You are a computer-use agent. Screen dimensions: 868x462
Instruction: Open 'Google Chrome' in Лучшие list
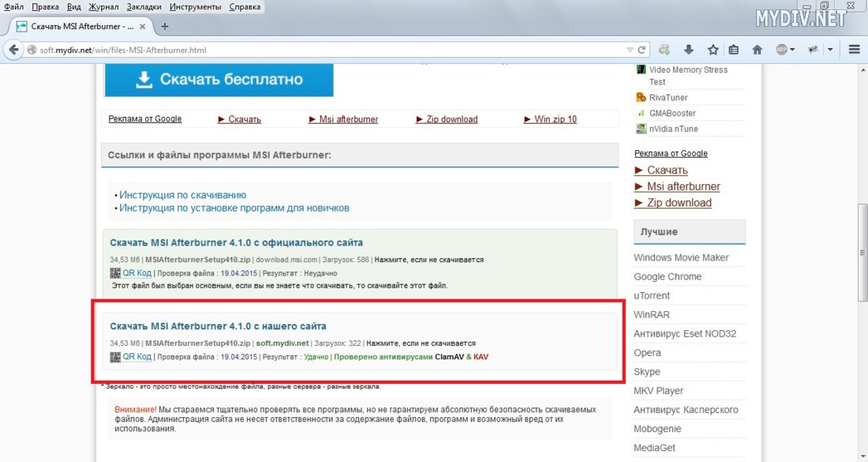(x=668, y=276)
